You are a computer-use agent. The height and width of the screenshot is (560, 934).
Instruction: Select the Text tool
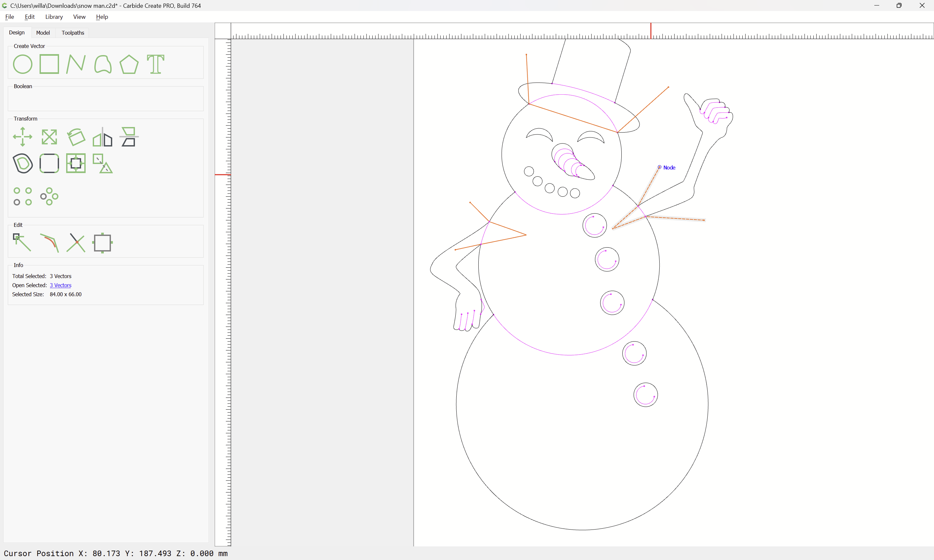point(156,64)
